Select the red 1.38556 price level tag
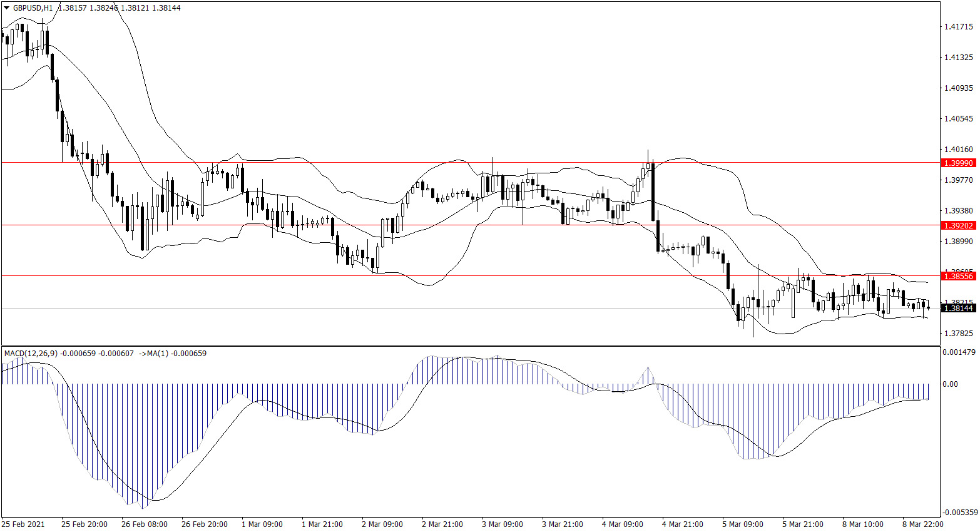The width and height of the screenshot is (980, 532). pos(958,276)
